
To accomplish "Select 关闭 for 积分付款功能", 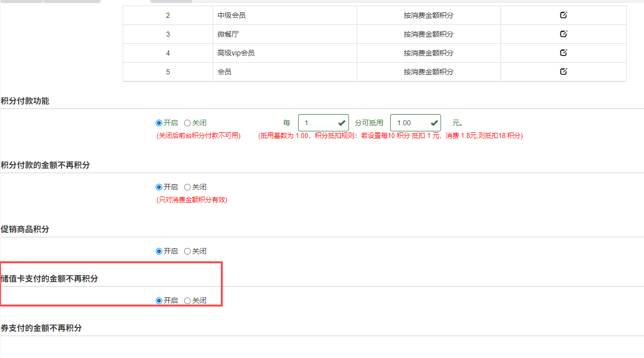I will tap(188, 123).
